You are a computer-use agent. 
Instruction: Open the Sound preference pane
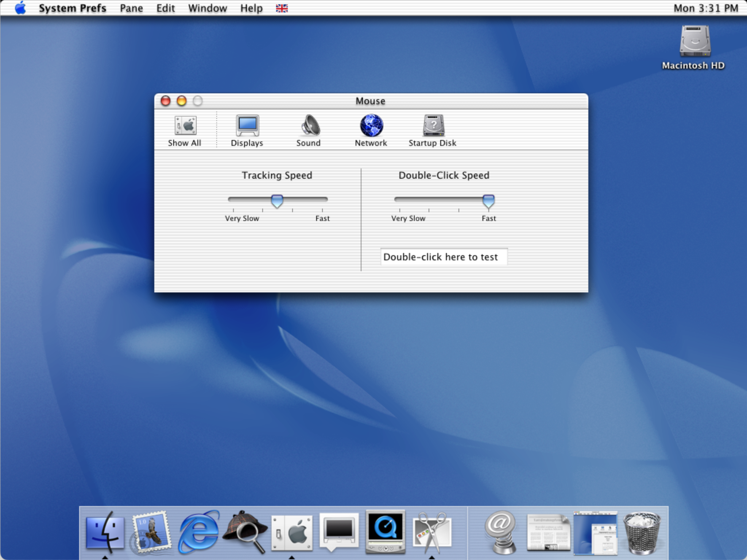coord(309,131)
